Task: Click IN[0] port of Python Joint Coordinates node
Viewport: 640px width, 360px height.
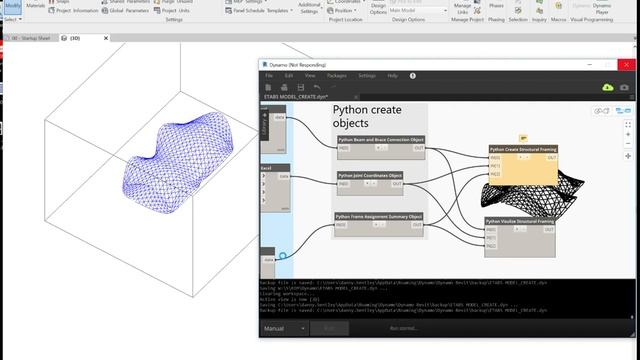Action: pos(343,184)
